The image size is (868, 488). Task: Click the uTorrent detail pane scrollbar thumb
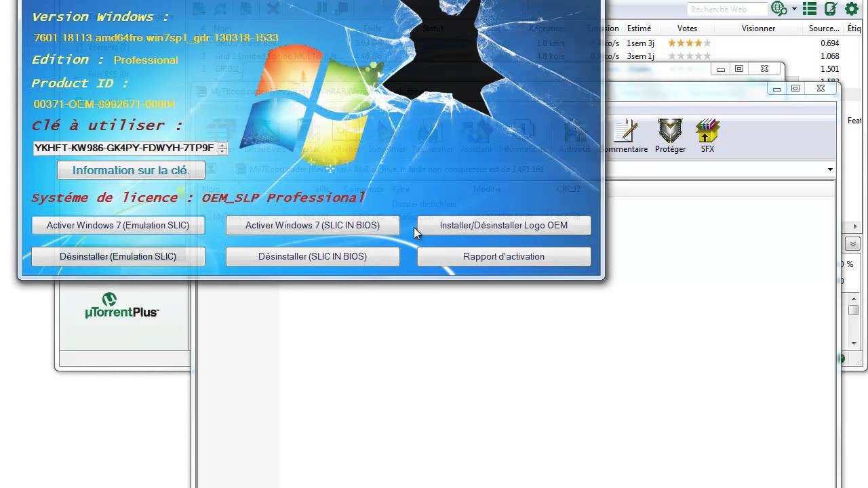[x=853, y=310]
